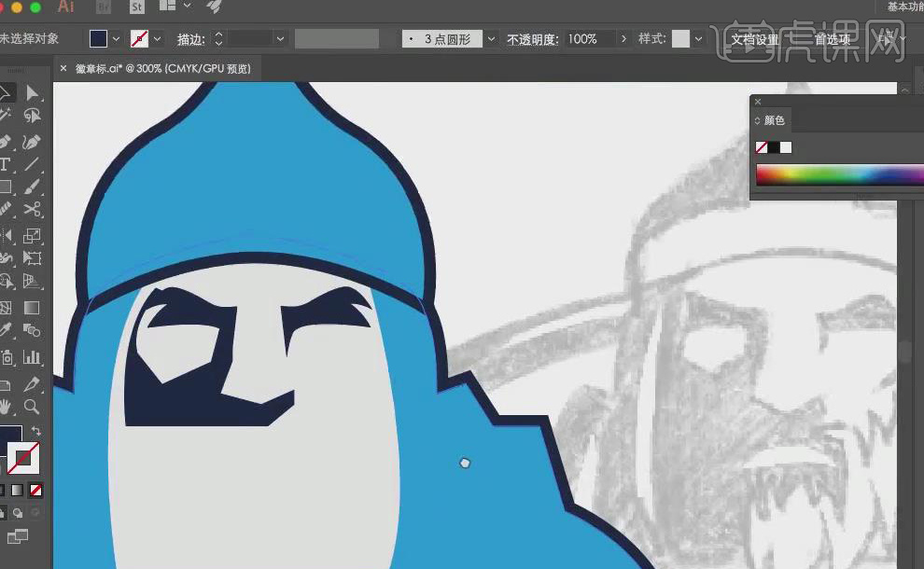The height and width of the screenshot is (569, 924).
Task: Select the Scale tool
Action: pos(32,236)
